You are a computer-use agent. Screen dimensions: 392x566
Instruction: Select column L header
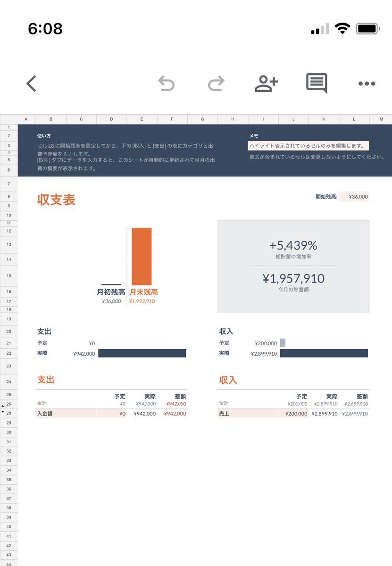coord(354,119)
